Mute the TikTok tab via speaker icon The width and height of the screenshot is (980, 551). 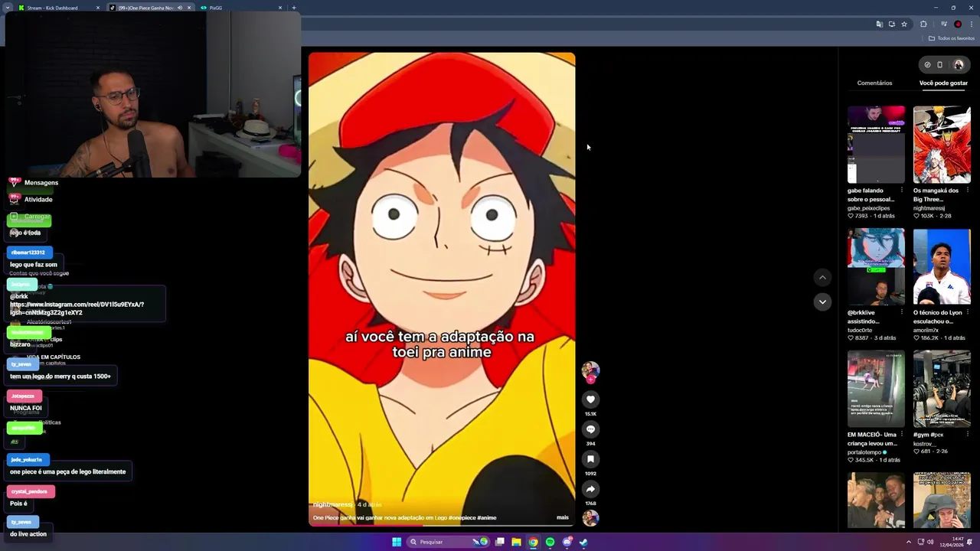tap(180, 8)
